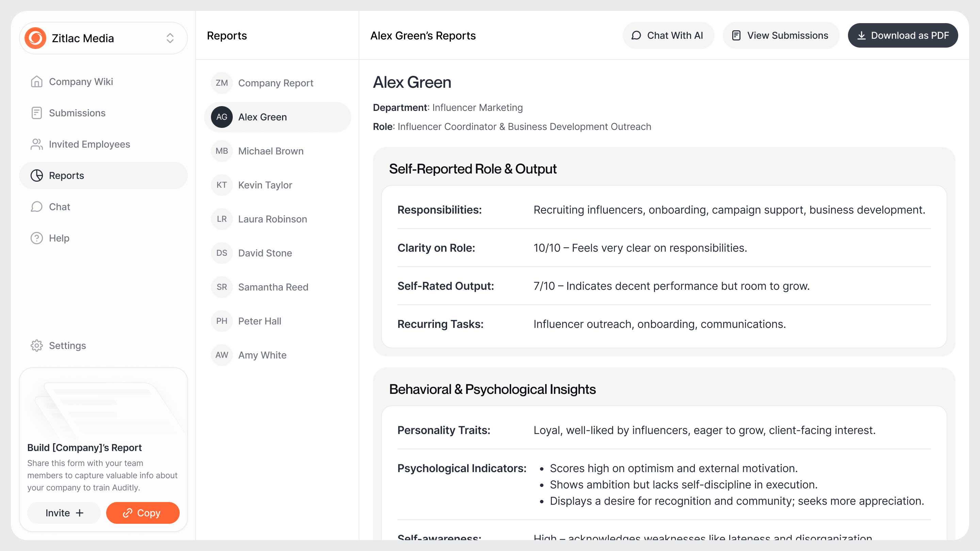
Task: Click the KT avatar for Kevin Taylor
Action: [222, 185]
